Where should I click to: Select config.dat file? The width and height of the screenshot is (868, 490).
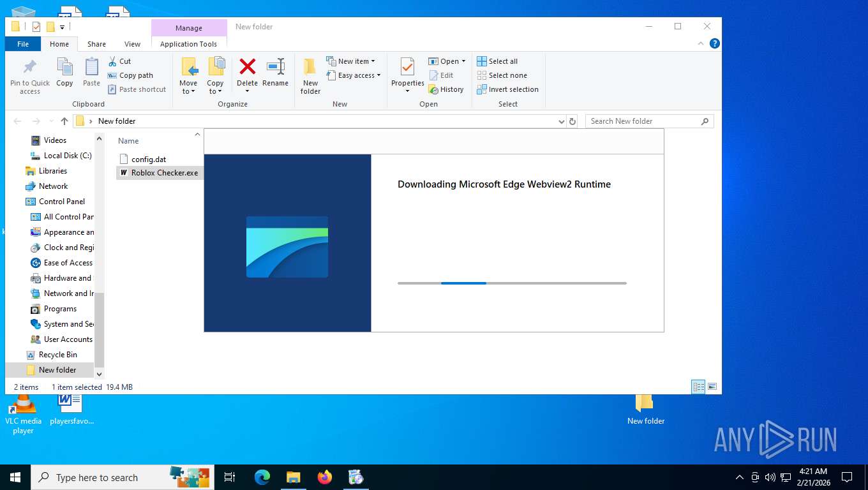pyautogui.click(x=149, y=160)
